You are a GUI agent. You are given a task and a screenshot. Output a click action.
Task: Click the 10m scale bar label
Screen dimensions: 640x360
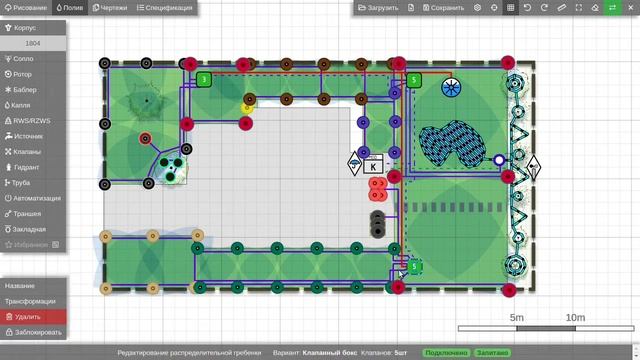coord(575,318)
